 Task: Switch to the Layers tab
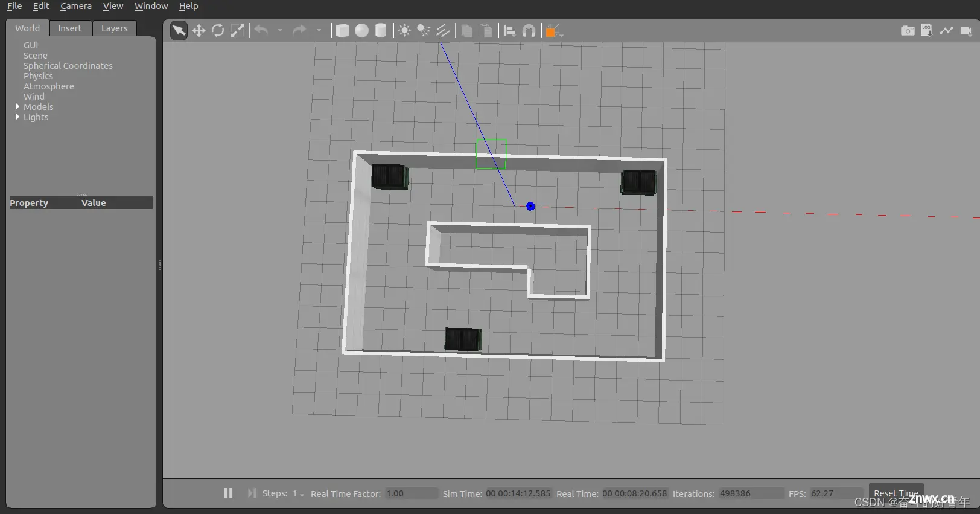115,28
